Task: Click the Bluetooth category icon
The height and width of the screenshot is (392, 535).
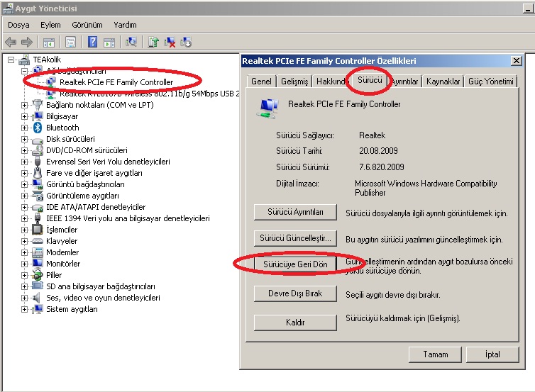Action: pyautogui.click(x=38, y=128)
